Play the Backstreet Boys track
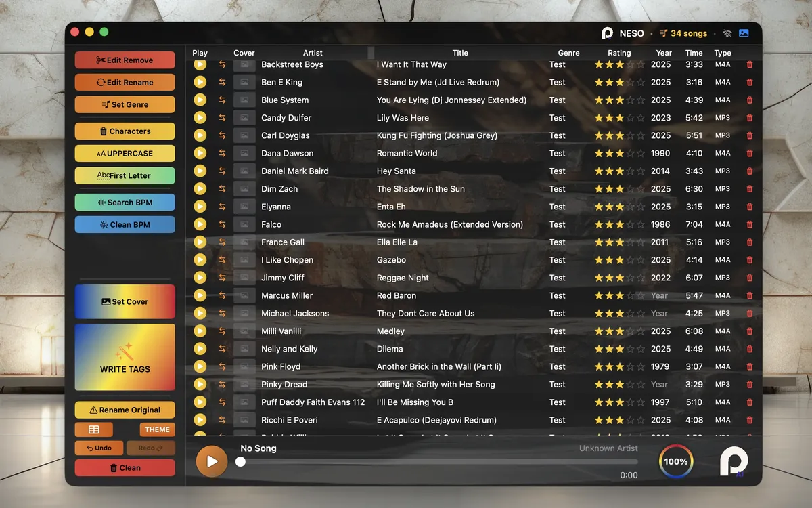 pos(200,64)
